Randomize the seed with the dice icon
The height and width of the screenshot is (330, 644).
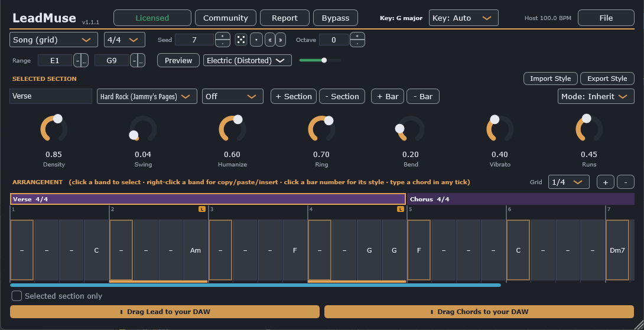pyautogui.click(x=241, y=40)
